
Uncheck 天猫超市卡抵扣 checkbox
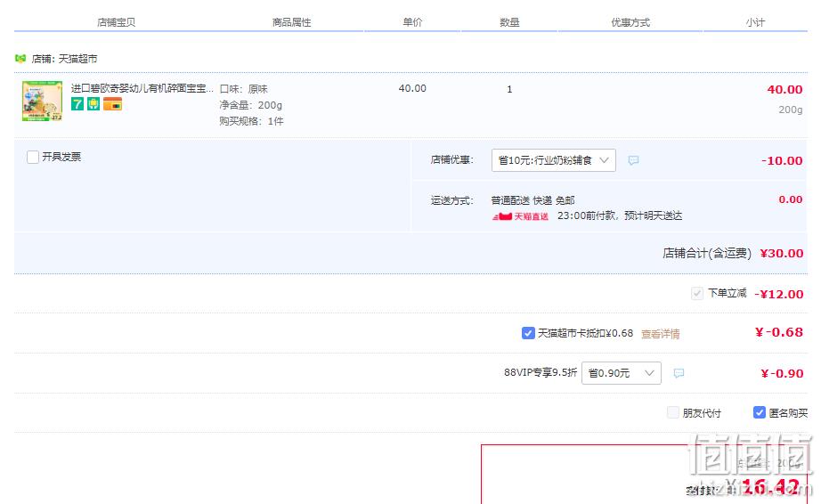(x=528, y=333)
